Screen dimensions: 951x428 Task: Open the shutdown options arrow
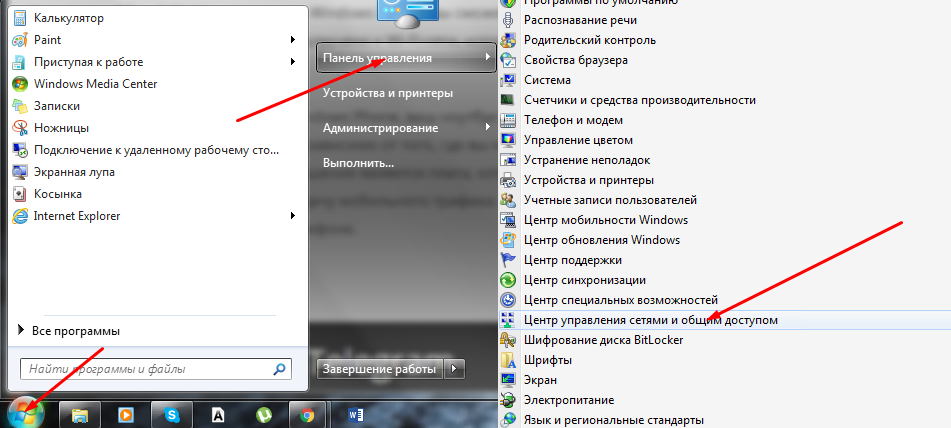[455, 369]
